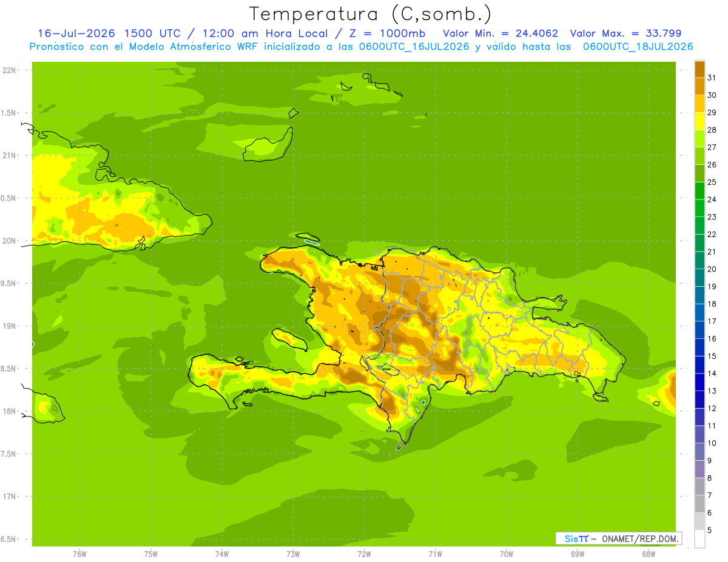The height and width of the screenshot is (562, 728).
Task: Click the 18N latitude axis label
Action: pyautogui.click(x=10, y=411)
